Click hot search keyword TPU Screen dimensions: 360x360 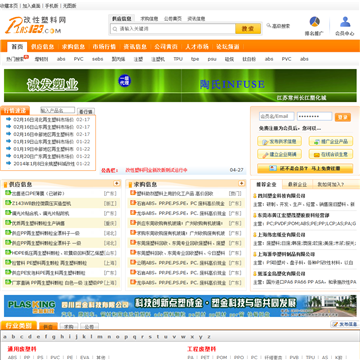pos(178,59)
